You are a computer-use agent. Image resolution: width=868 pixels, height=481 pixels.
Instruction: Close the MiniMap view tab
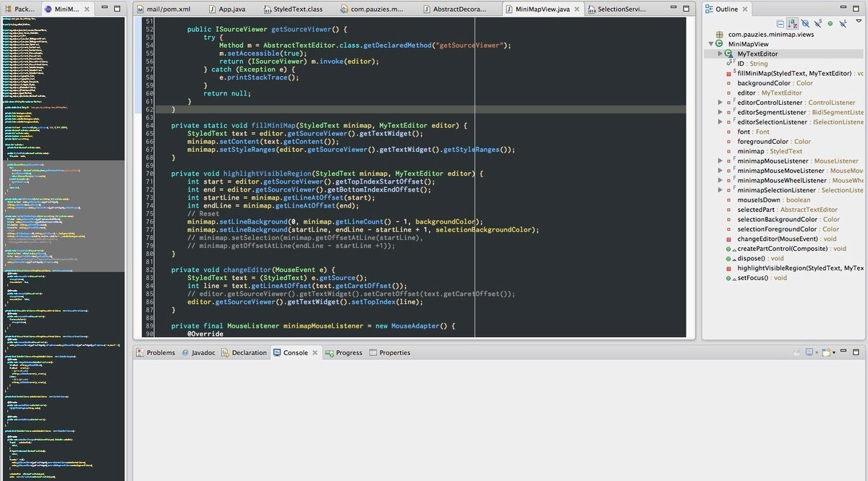coord(87,9)
